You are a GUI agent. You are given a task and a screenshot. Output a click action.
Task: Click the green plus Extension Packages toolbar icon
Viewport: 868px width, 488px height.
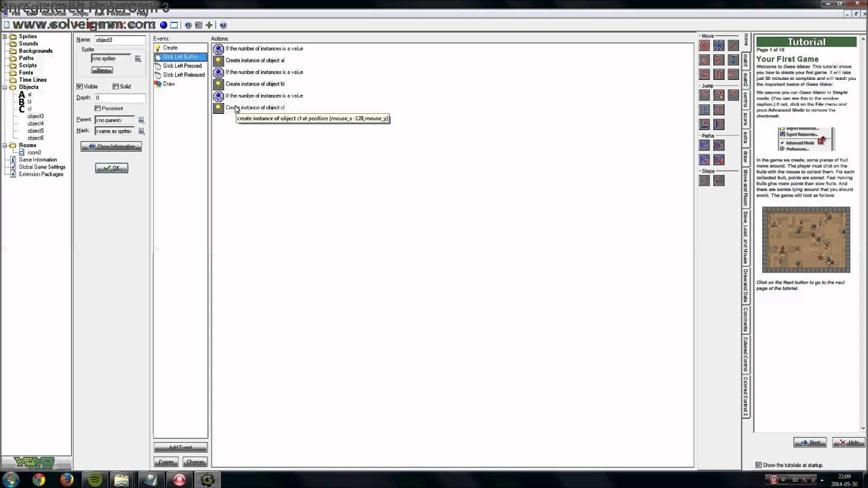click(209, 25)
